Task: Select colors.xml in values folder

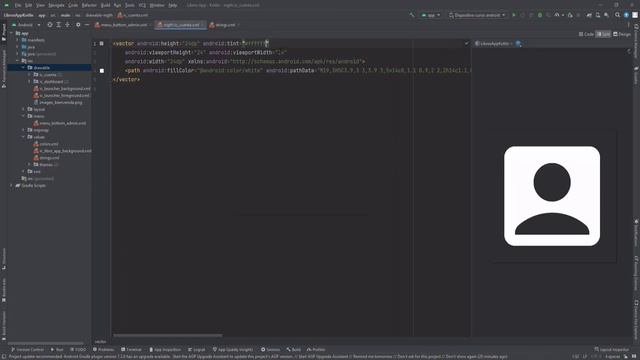Action: (46, 144)
